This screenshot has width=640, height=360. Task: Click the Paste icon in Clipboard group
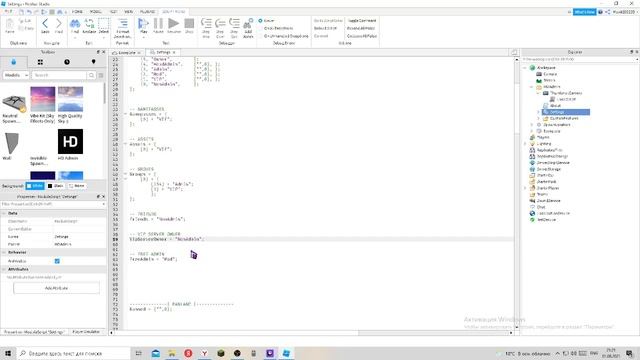pos(10,24)
